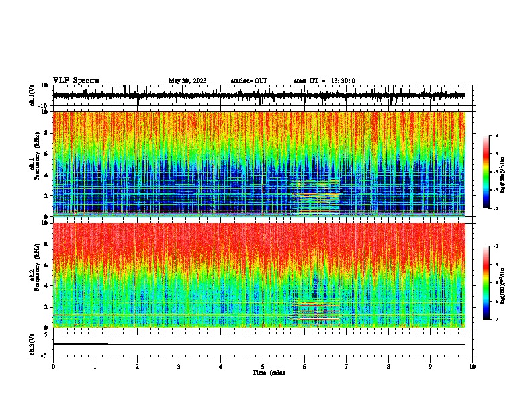Image resolution: width=532 pixels, height=411 pixels.
Task: Click the time axis tick label "1"
Action: [95, 367]
